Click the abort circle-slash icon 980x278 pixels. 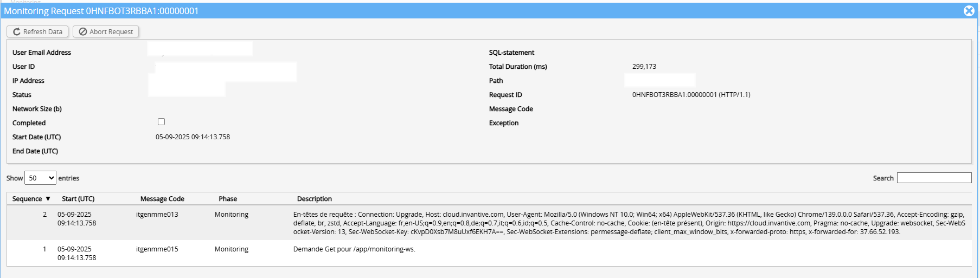click(83, 32)
